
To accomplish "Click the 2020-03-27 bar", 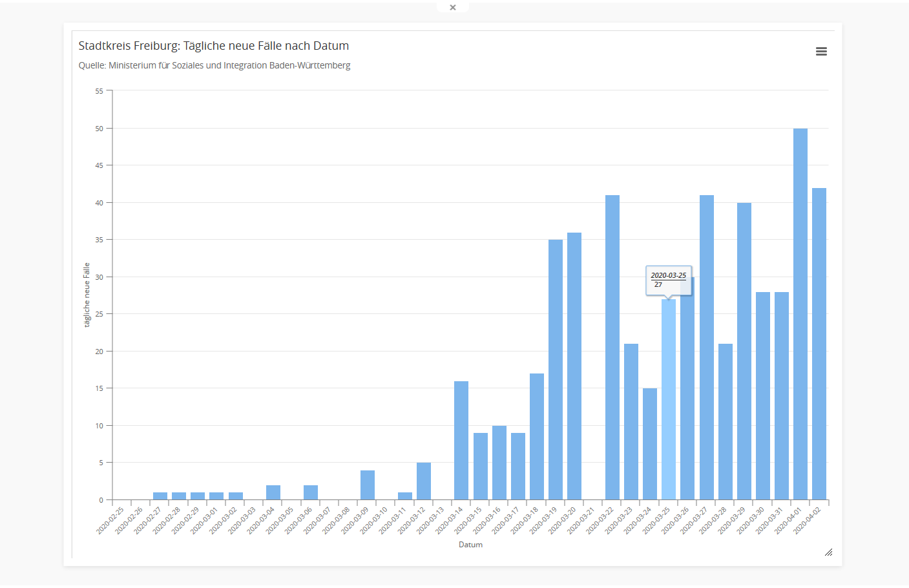I will 707,348.
